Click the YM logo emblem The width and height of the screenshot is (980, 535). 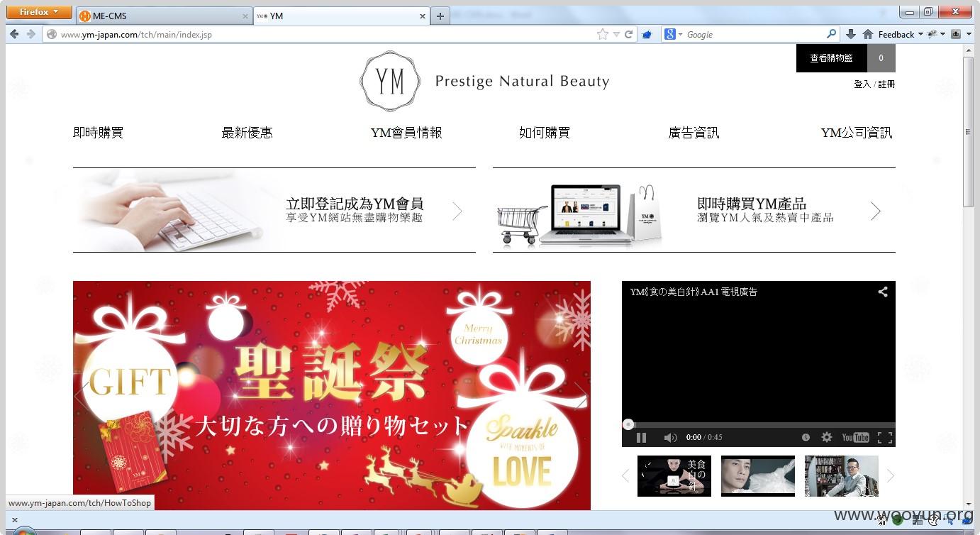point(390,82)
